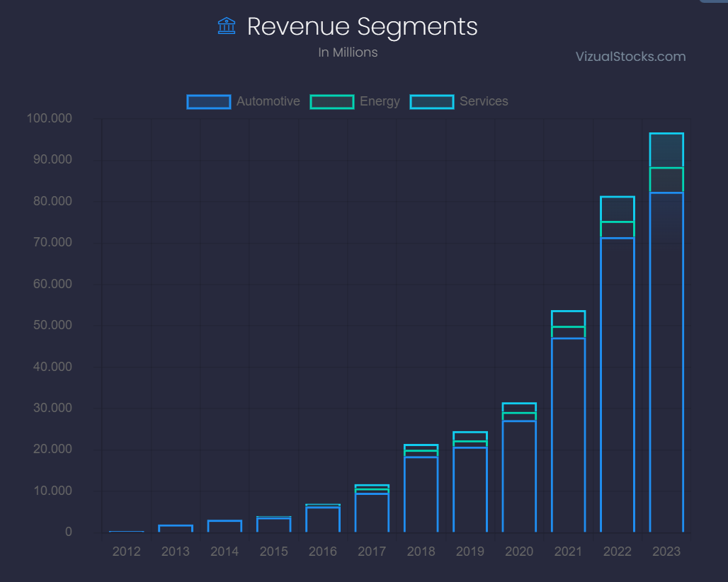Select the 2023 Energy bar segment
Screen dimensions: 728x582
[x=666, y=180]
